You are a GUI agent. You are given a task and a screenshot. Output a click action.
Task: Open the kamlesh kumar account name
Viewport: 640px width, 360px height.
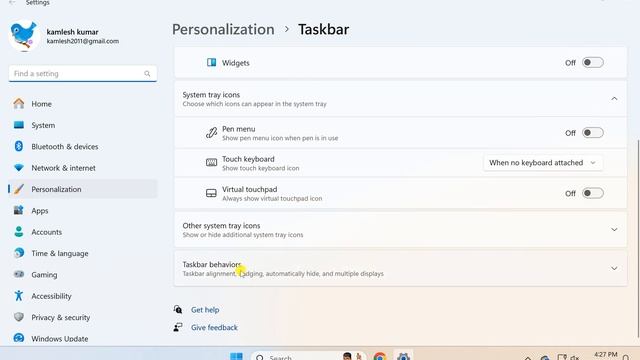click(x=72, y=32)
